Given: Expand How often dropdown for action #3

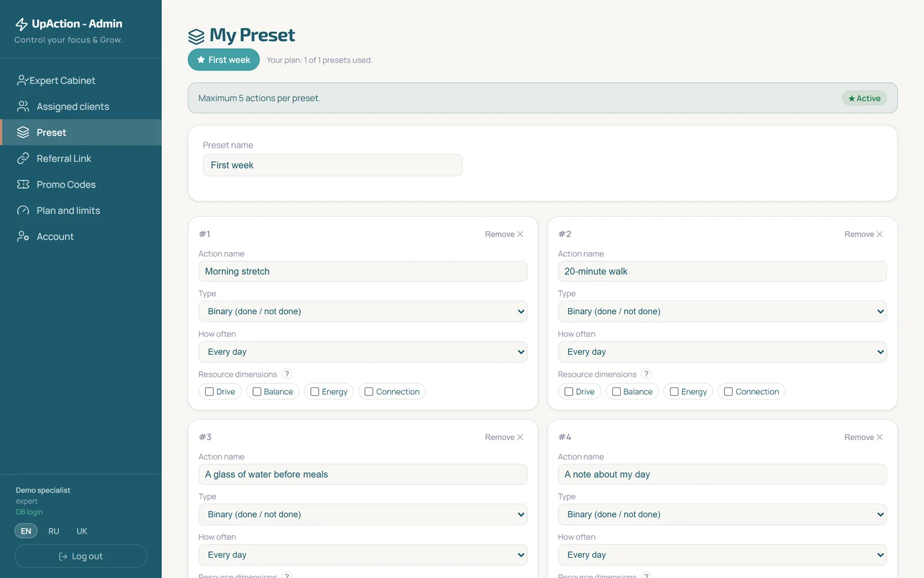Looking at the screenshot, I should click(363, 555).
